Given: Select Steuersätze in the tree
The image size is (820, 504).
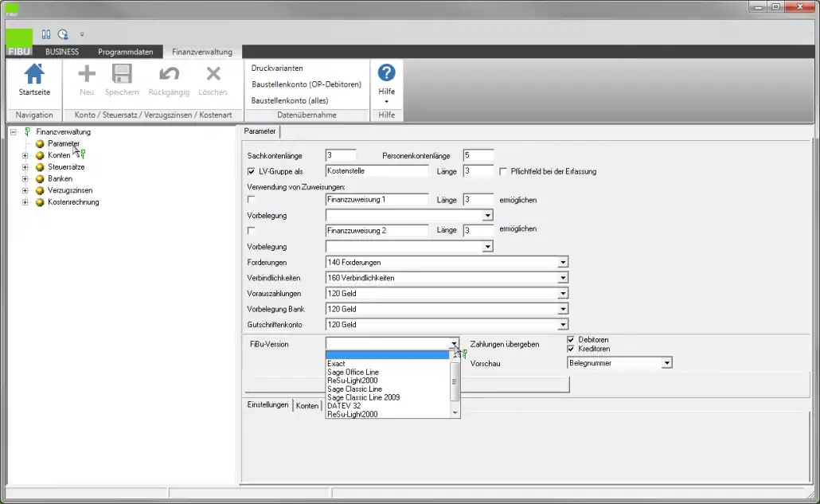Looking at the screenshot, I should [66, 167].
